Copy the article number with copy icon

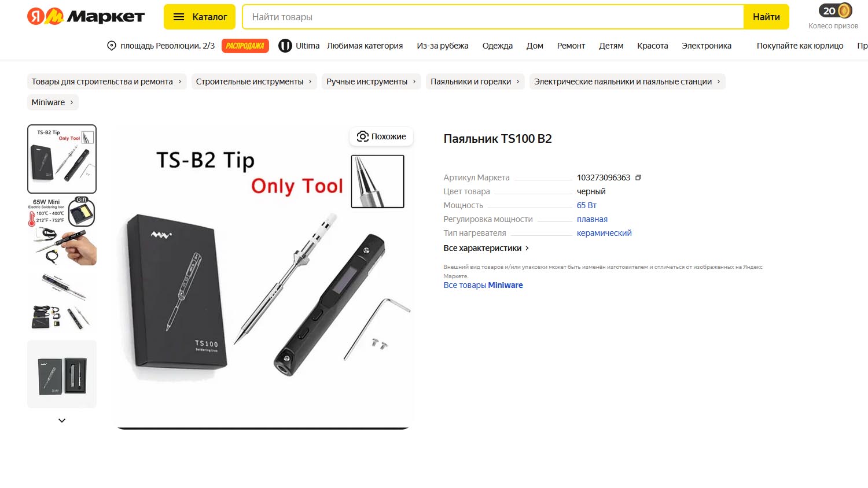pyautogui.click(x=638, y=178)
